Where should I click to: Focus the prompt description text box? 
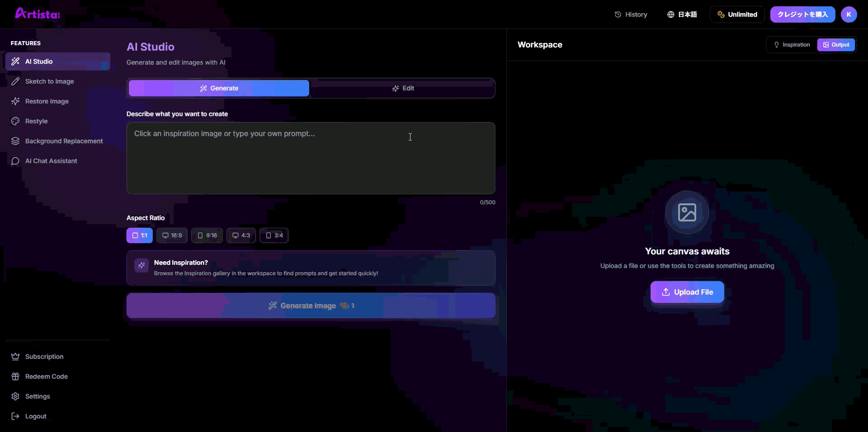coord(311,158)
